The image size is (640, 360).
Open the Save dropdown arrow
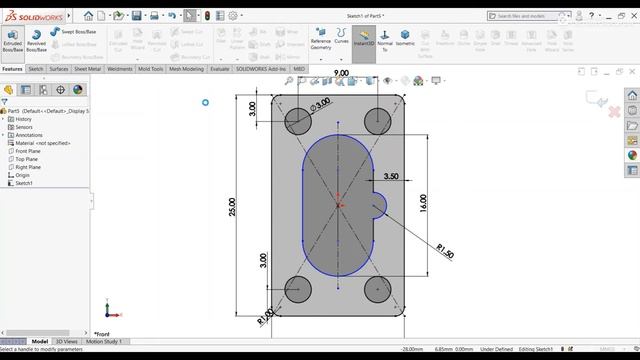point(145,16)
